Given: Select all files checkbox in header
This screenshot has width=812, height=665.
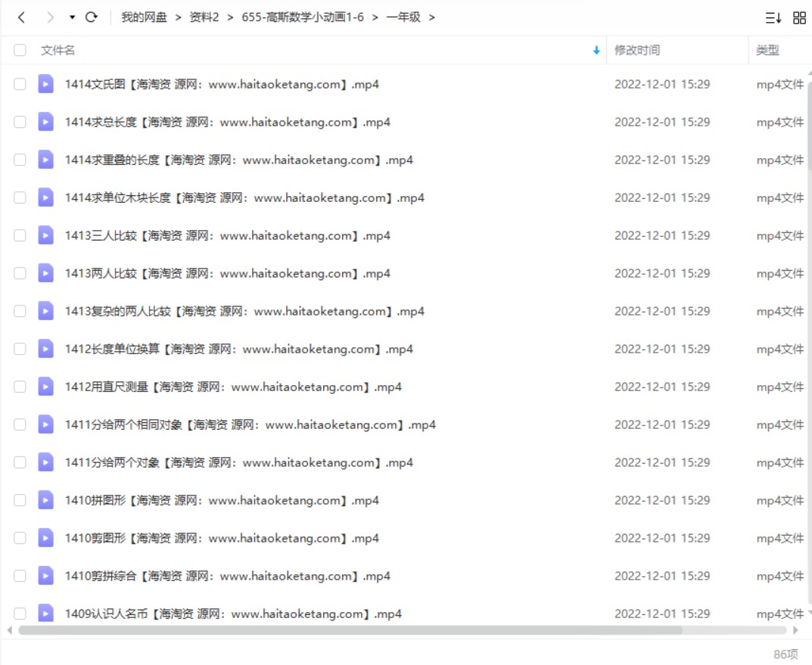Looking at the screenshot, I should pyautogui.click(x=20, y=50).
